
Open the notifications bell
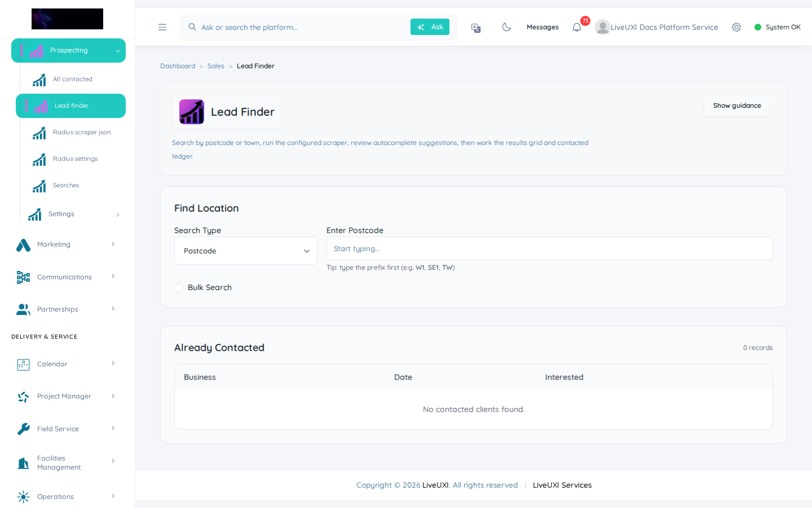pyautogui.click(x=577, y=27)
